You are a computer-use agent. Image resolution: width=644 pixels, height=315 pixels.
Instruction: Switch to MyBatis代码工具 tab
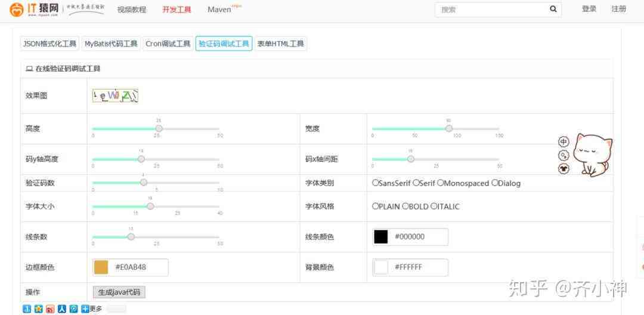coord(111,44)
